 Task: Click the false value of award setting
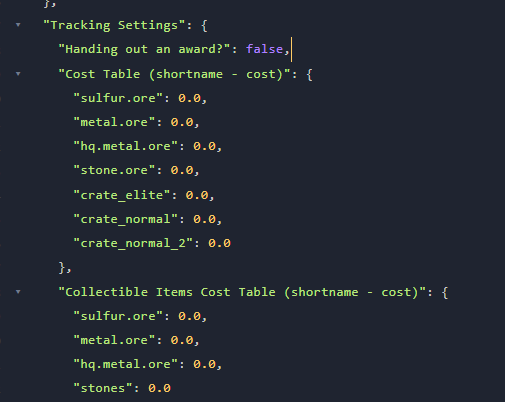point(264,49)
